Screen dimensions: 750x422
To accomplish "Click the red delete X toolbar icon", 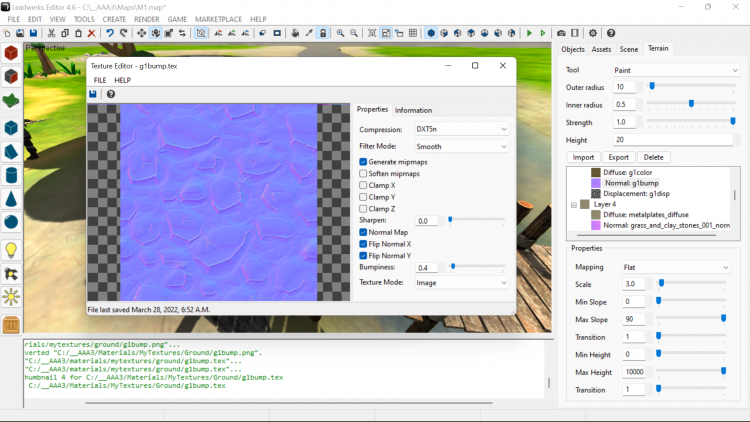I will (91, 33).
